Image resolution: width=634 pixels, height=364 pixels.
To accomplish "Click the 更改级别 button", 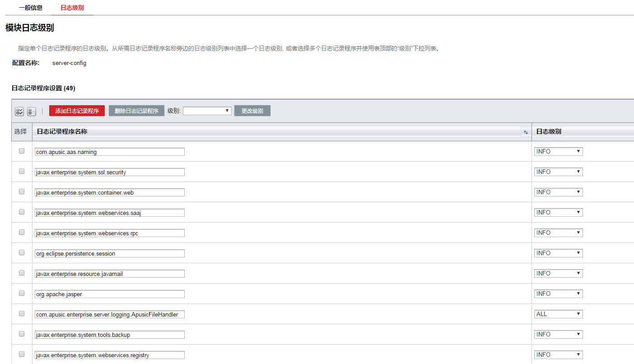I will click(252, 111).
